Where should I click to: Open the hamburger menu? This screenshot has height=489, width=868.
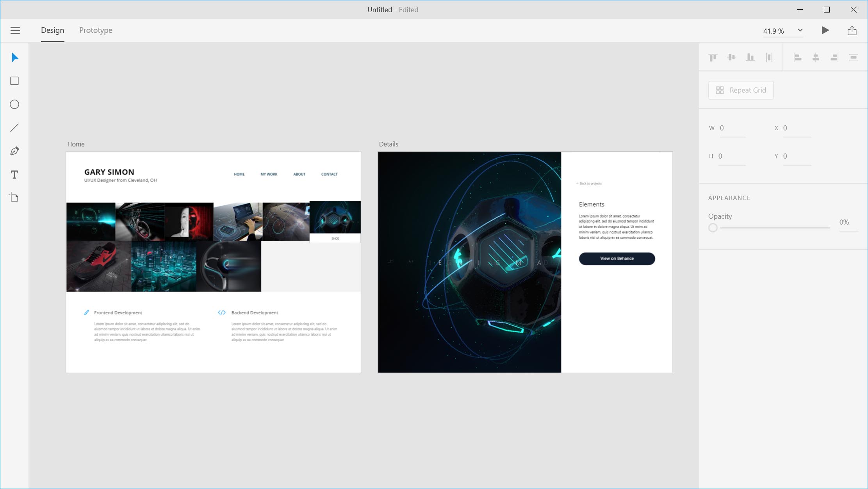(x=15, y=30)
